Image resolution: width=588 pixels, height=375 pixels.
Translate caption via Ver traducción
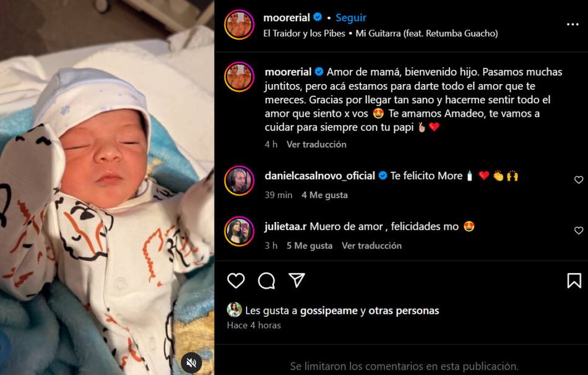(x=316, y=144)
